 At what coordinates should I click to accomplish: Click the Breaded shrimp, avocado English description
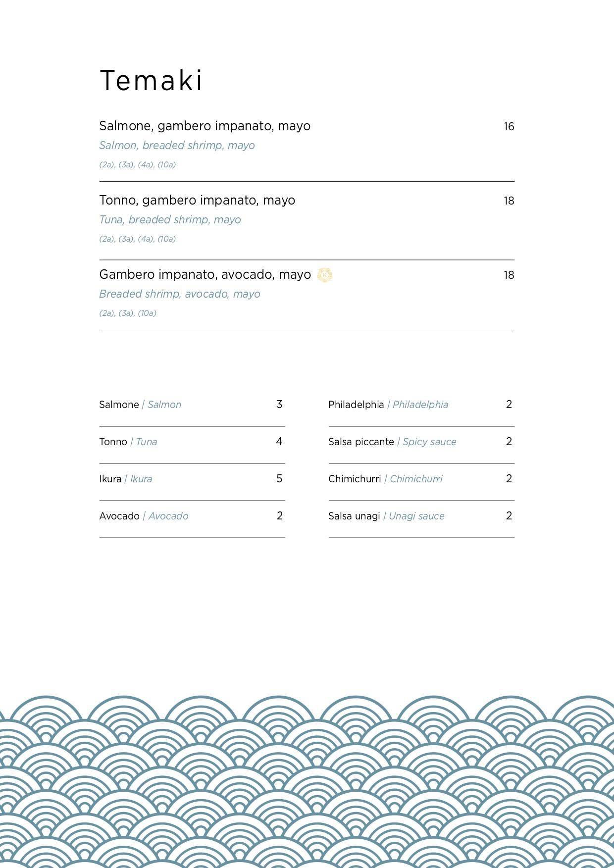179,294
